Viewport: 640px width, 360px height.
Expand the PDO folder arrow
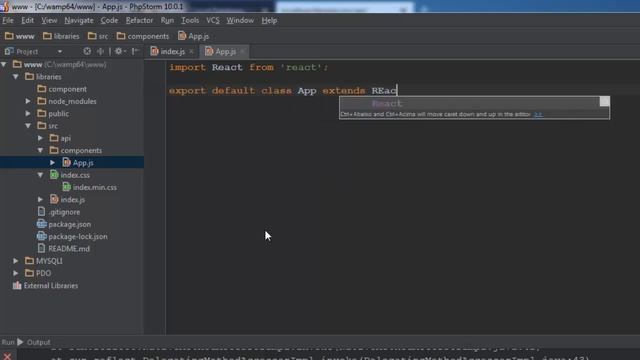(16, 273)
